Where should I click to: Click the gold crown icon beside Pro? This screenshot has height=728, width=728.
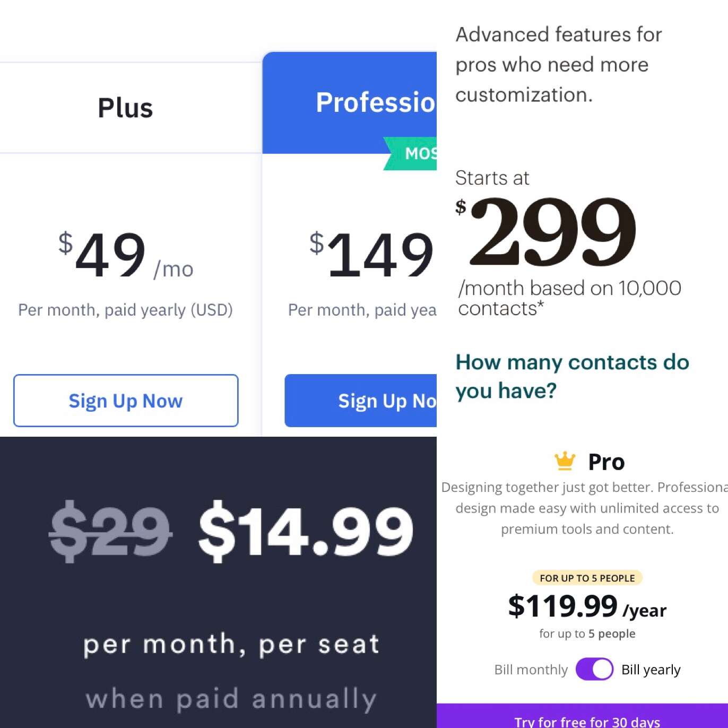565,461
